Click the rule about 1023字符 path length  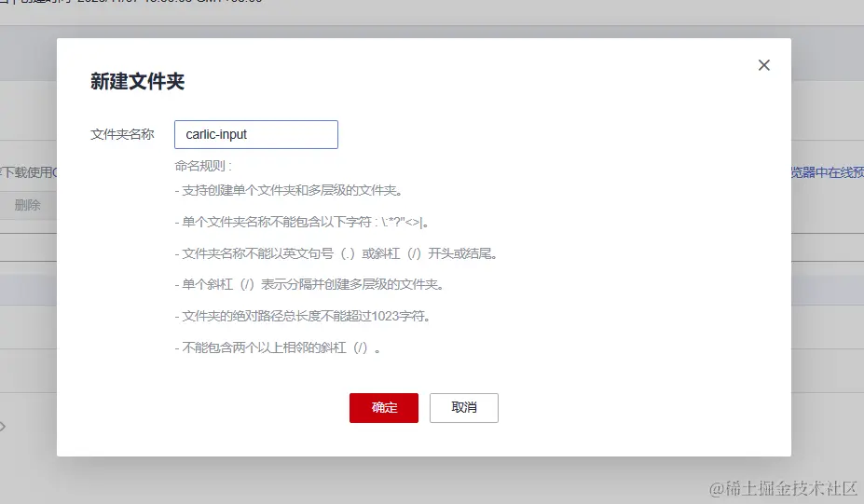coord(303,316)
